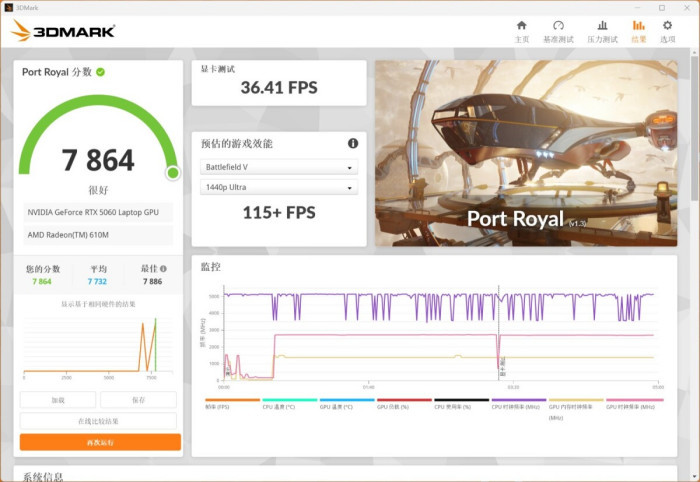Click the info icon in 预估的游戏效能 panel
Image resolution: width=700 pixels, height=482 pixels.
click(353, 143)
